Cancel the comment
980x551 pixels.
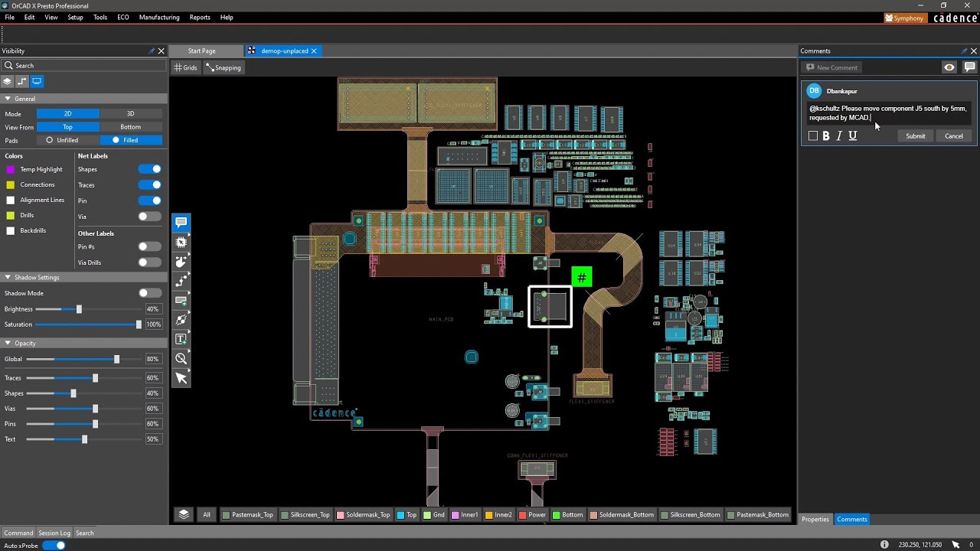tap(954, 136)
